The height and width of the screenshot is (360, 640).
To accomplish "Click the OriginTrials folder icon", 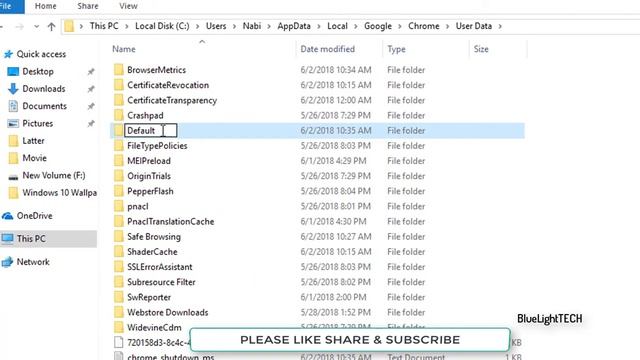I will (118, 176).
